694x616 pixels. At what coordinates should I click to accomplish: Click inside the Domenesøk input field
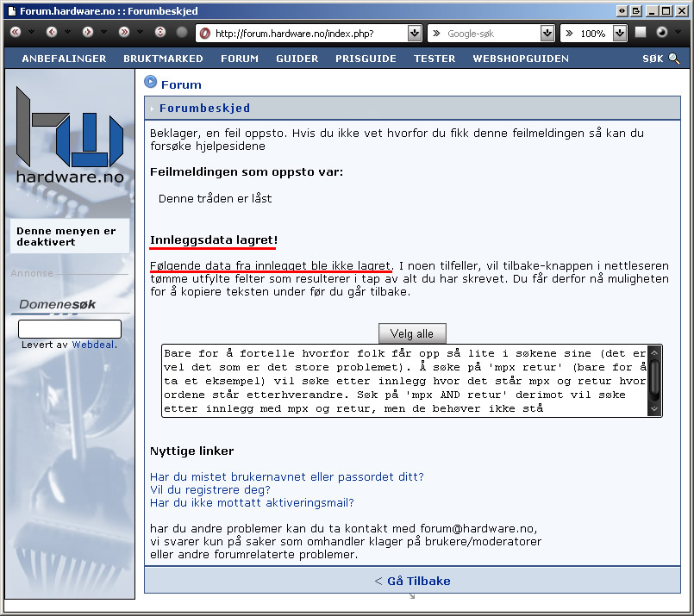(x=70, y=329)
